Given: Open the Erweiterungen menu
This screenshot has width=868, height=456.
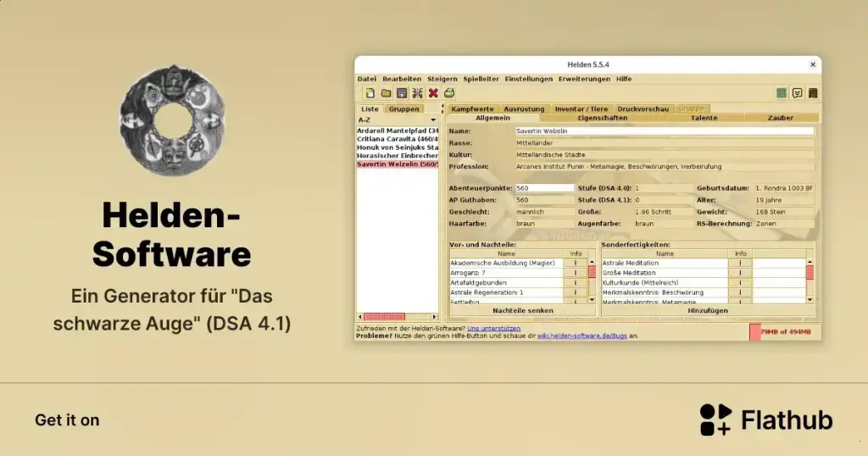Looking at the screenshot, I should [x=584, y=79].
